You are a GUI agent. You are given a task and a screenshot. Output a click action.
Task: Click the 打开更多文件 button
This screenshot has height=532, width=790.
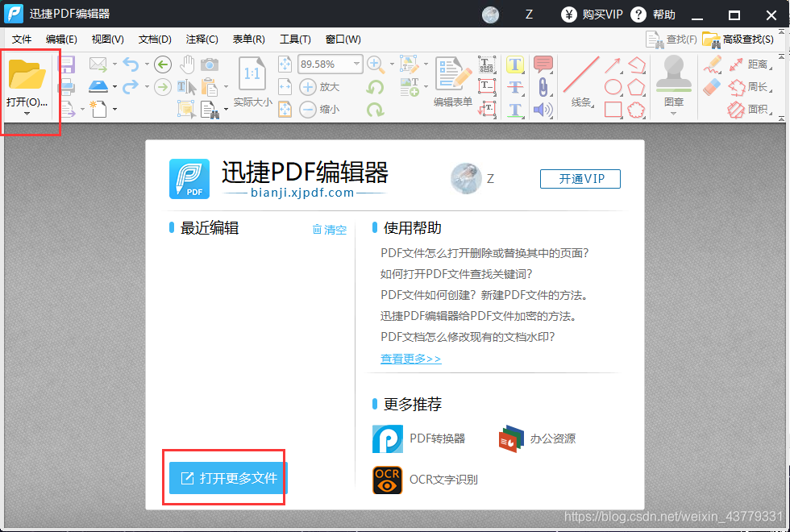(x=224, y=478)
